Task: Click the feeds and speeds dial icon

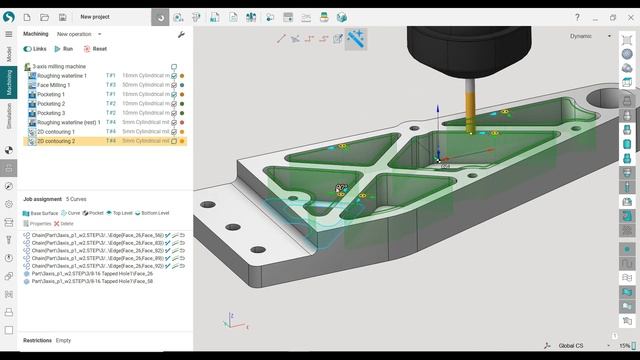Action: 9,258
